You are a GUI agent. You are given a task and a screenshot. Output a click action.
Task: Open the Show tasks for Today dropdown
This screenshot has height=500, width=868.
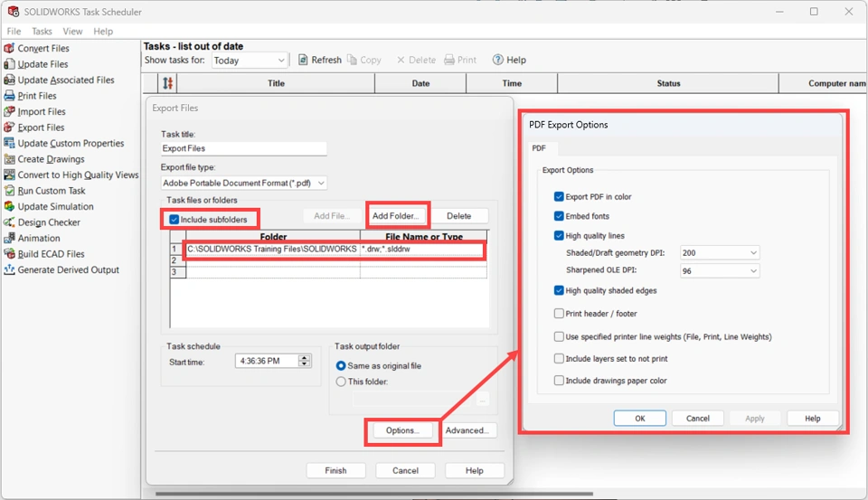point(250,61)
